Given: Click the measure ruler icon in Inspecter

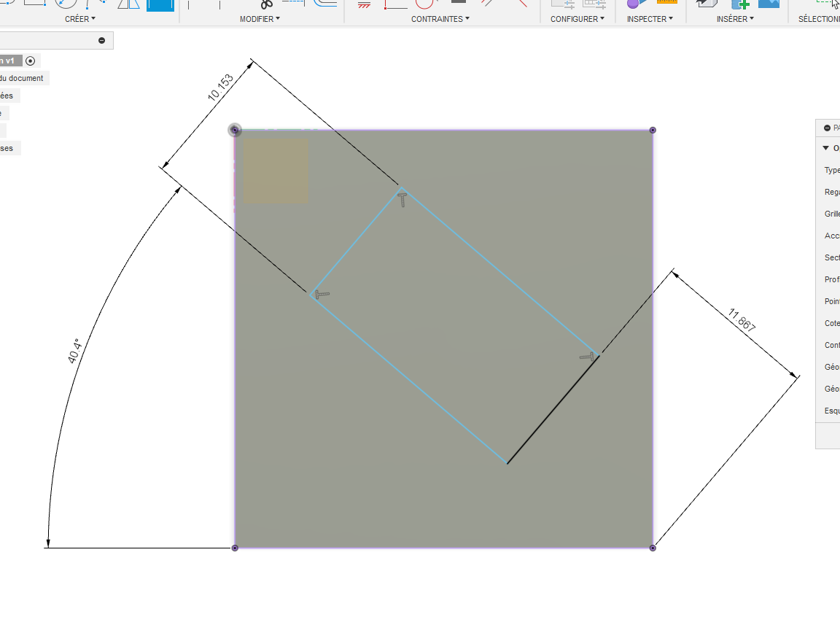Looking at the screenshot, I should point(667,3).
